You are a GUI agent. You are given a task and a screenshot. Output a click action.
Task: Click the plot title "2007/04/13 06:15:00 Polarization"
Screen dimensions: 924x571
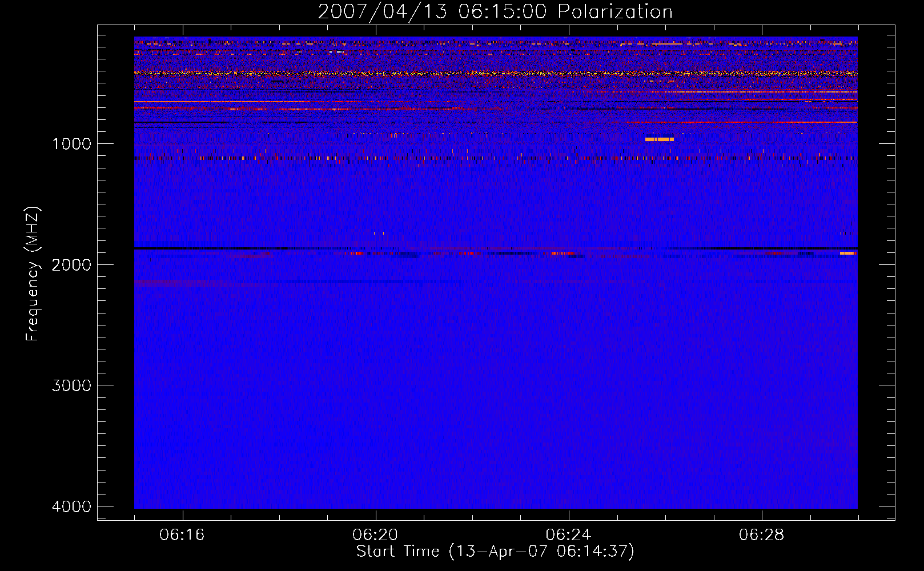(495, 11)
